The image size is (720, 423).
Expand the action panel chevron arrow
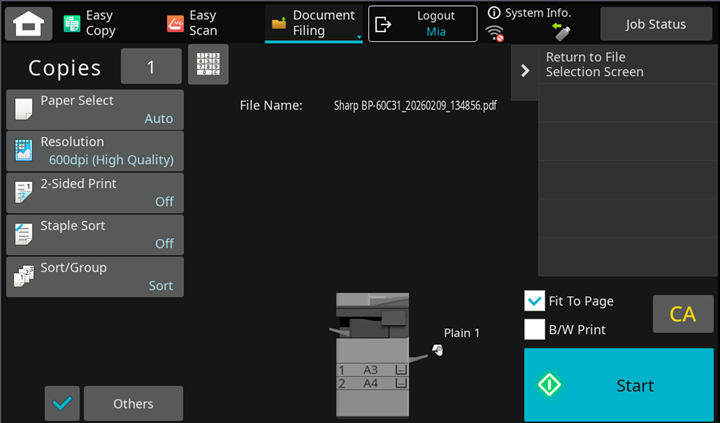[x=525, y=71]
